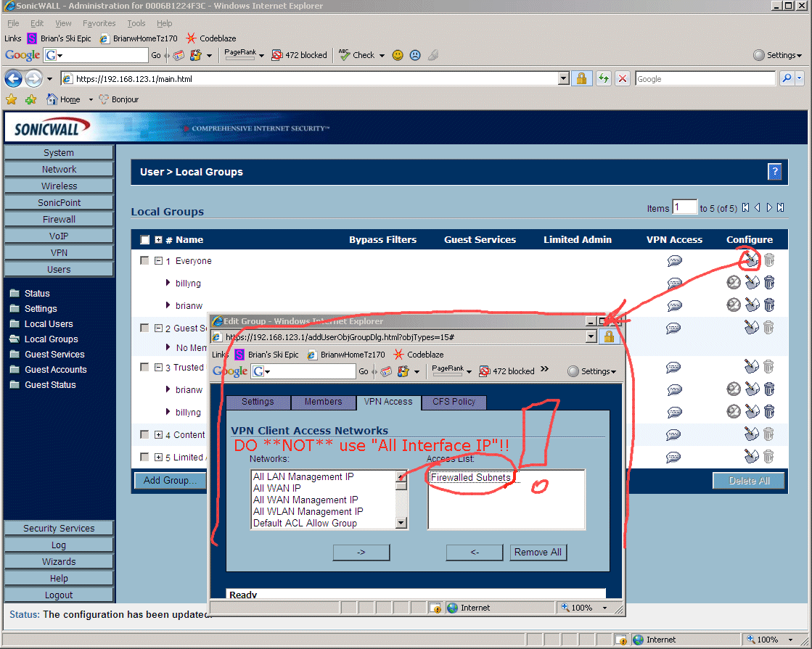812x649 pixels.
Task: Click the main browser Forward arrow
Action: coord(33,78)
